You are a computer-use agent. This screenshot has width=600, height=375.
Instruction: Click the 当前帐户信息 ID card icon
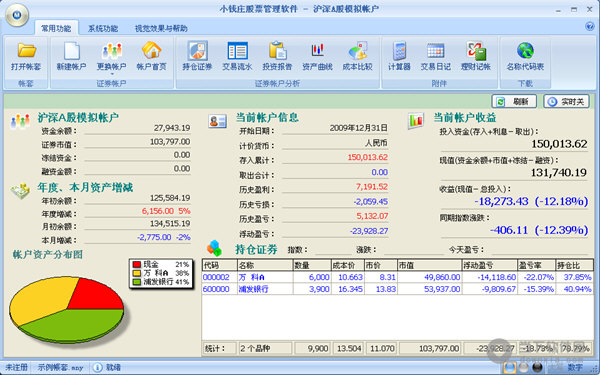[217, 121]
